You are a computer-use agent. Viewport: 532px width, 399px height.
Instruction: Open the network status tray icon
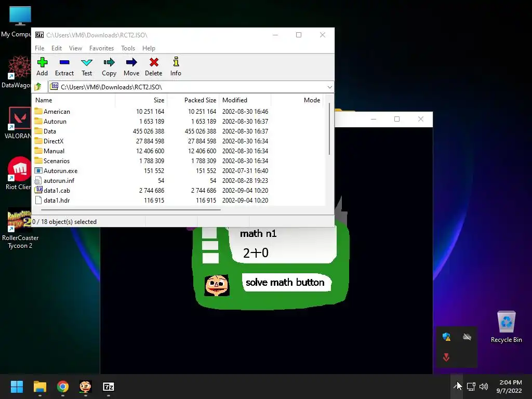pos(471,386)
